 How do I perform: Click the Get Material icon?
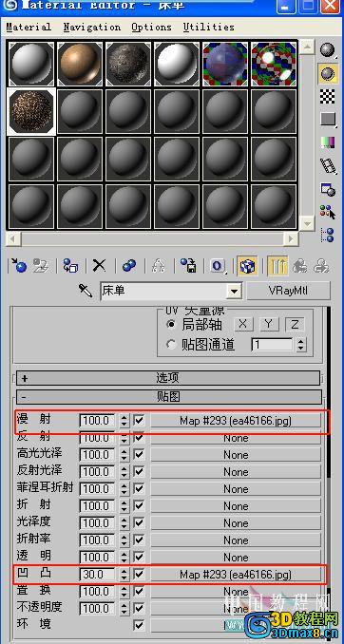coord(19,266)
